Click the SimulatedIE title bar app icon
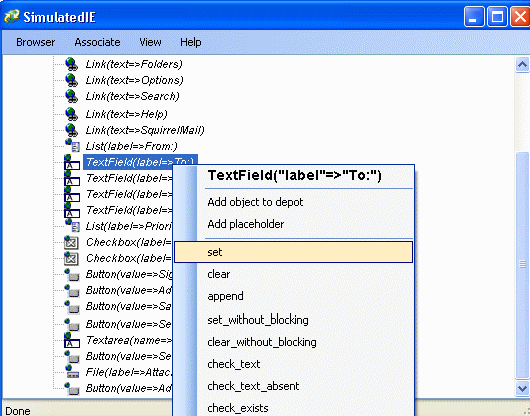The width and height of the screenshot is (530, 416). [x=11, y=17]
